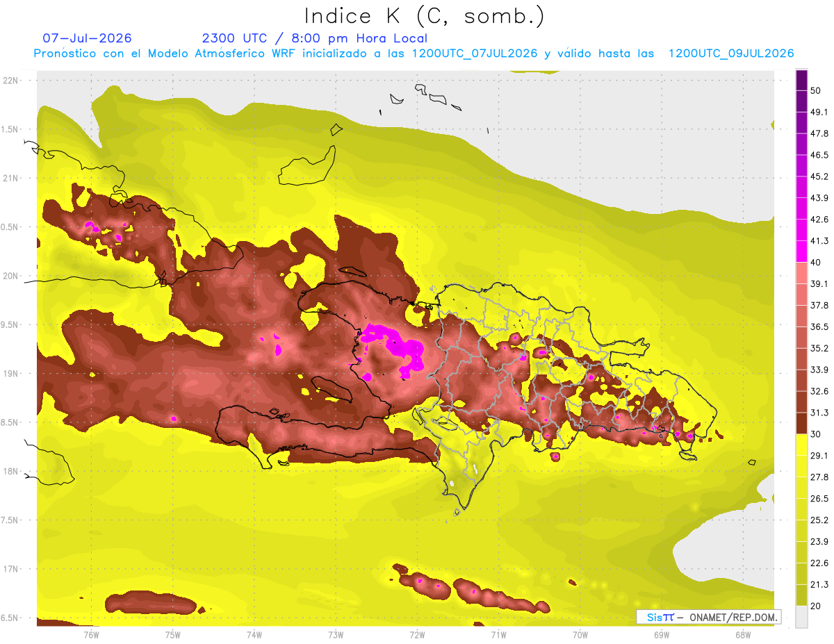Viewport: 834px width, 644px height.
Task: Click the olive swatch between 20 and 21.3
Action: (x=802, y=595)
